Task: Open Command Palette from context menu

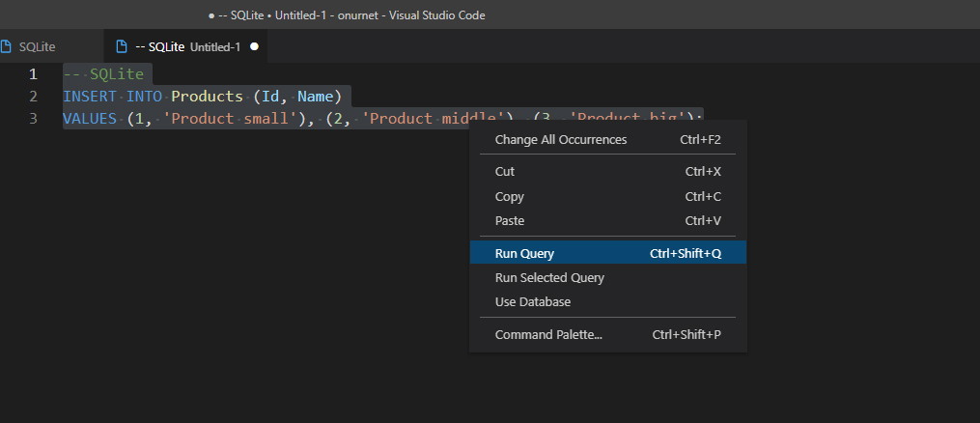Action: [x=607, y=334]
